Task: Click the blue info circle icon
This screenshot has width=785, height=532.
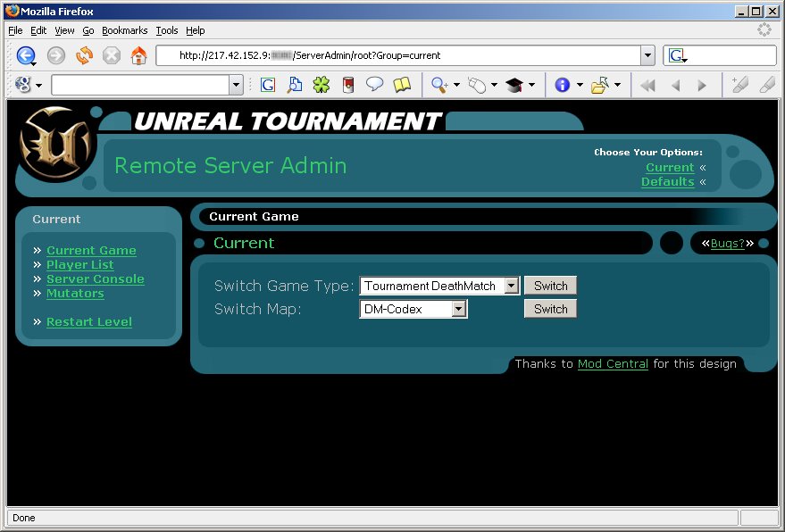Action: [x=562, y=85]
